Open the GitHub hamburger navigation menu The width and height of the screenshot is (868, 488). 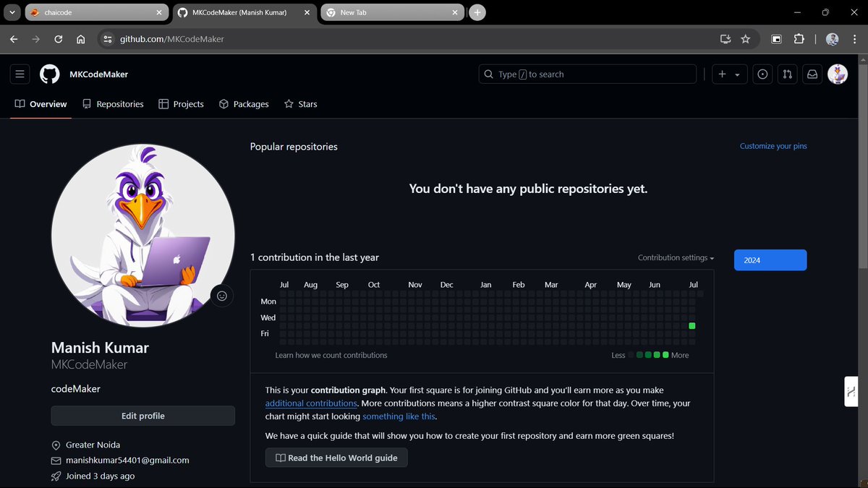pos(20,74)
